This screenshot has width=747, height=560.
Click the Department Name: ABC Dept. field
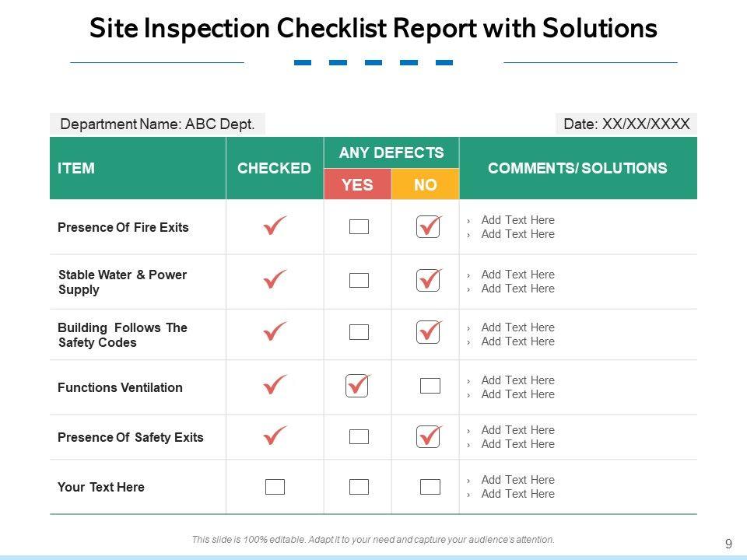(157, 124)
